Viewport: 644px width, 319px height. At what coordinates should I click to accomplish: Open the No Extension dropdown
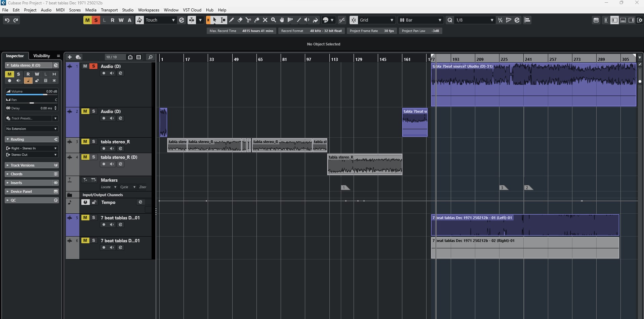click(x=32, y=129)
